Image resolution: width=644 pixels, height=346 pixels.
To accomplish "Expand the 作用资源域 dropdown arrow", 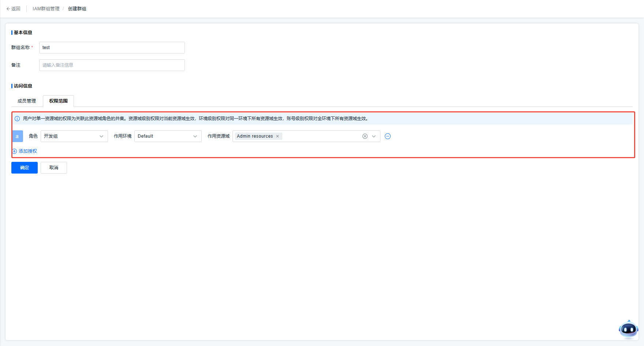I will [x=374, y=136].
